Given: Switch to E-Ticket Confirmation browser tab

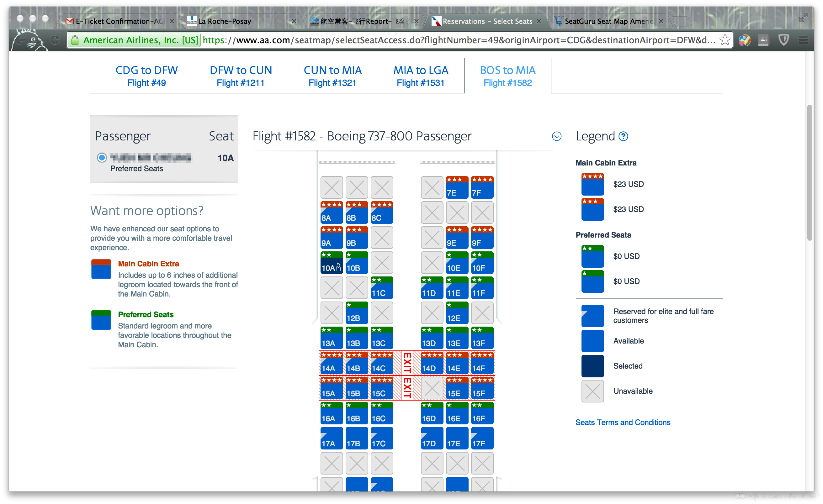Looking at the screenshot, I should (119, 21).
